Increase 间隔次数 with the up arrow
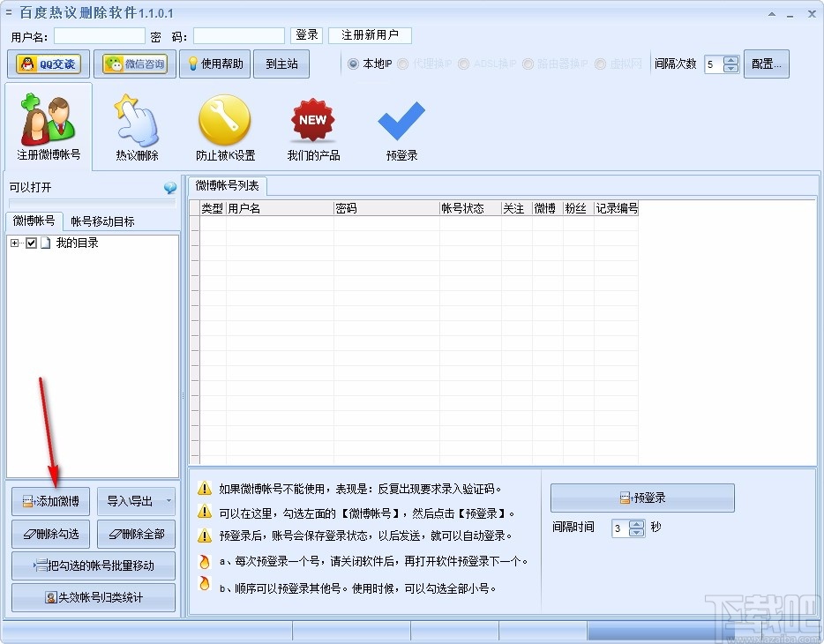824x644 pixels. click(730, 59)
